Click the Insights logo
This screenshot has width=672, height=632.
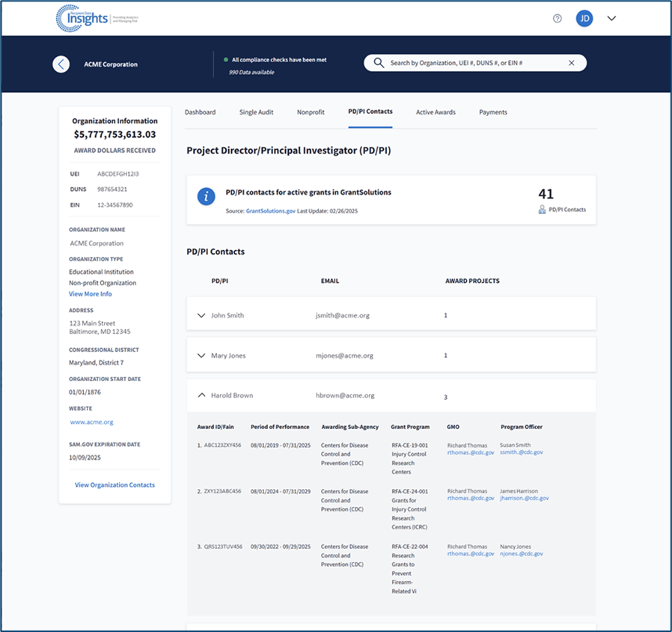tap(82, 19)
